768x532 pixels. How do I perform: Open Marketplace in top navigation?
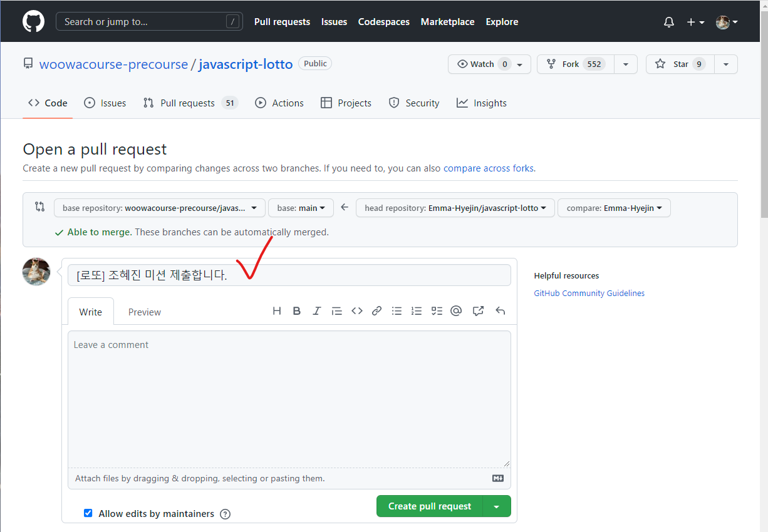(x=447, y=22)
